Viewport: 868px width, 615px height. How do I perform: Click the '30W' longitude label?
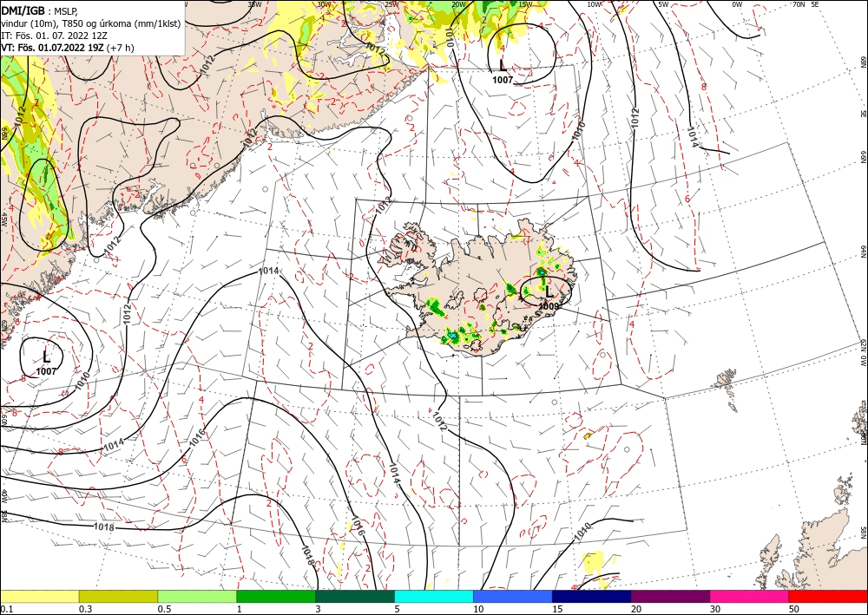coord(324,4)
